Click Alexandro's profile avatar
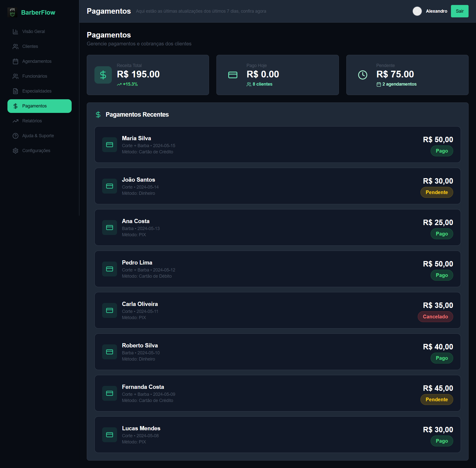The image size is (476, 468). pyautogui.click(x=417, y=11)
